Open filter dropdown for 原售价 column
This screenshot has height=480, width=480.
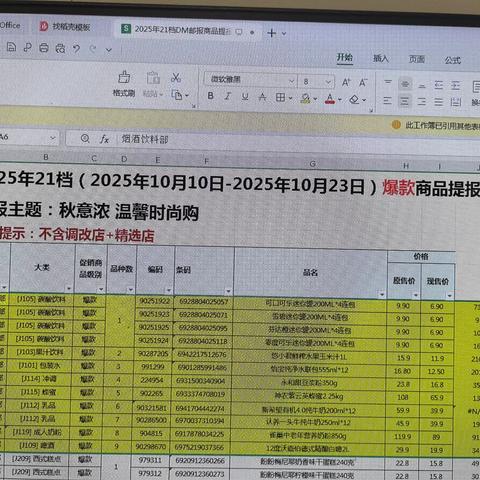point(416,295)
